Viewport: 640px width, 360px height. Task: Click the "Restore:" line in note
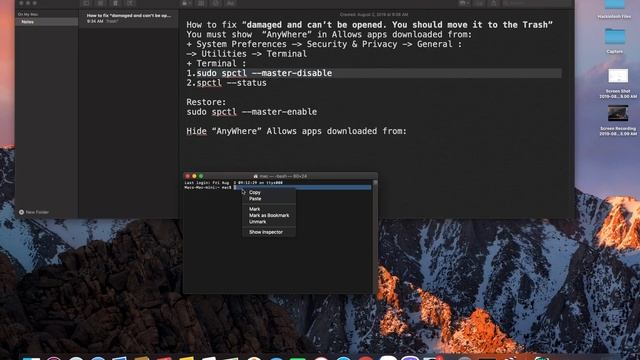click(x=206, y=102)
